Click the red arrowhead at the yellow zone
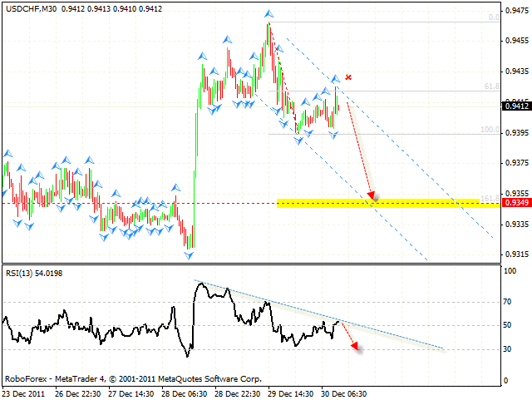 (x=373, y=197)
